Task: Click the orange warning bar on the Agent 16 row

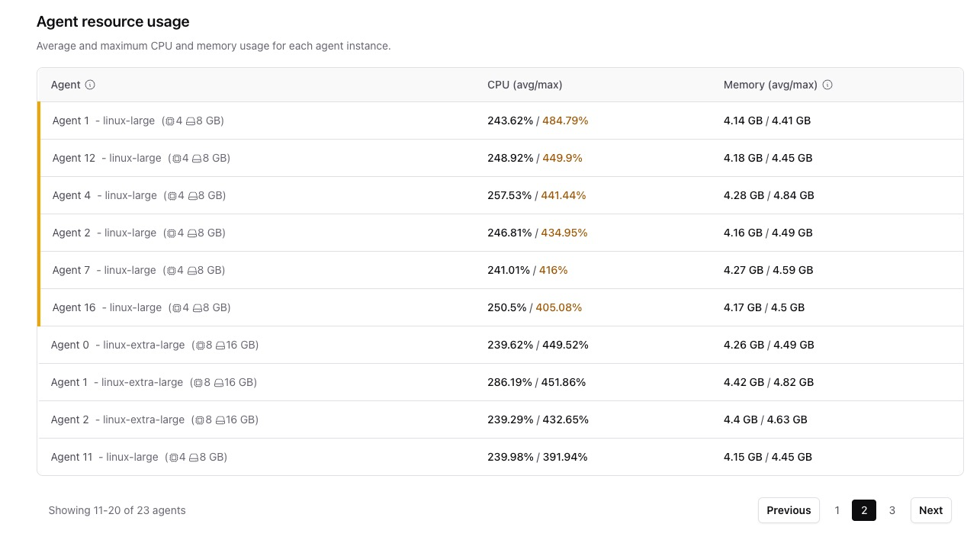Action: pyautogui.click(x=40, y=307)
